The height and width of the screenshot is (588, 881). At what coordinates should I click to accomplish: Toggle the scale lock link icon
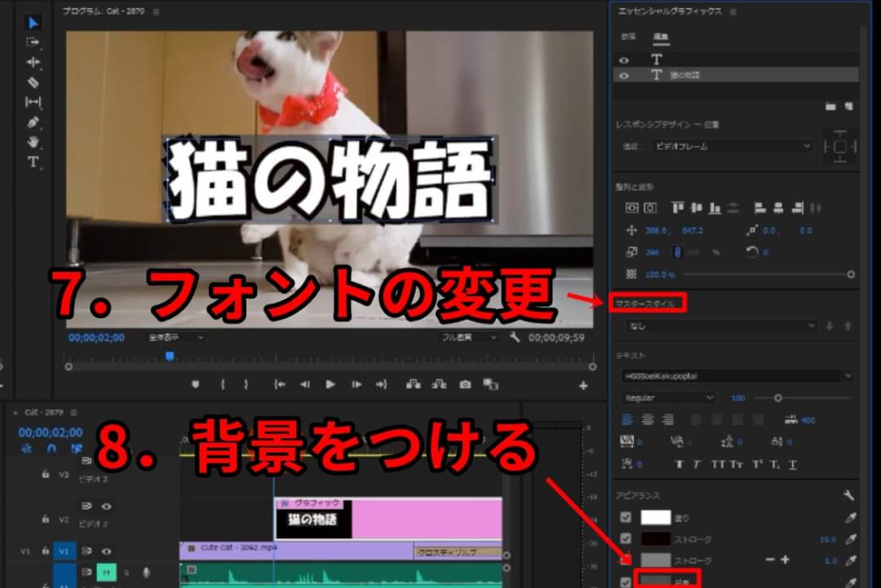point(678,252)
